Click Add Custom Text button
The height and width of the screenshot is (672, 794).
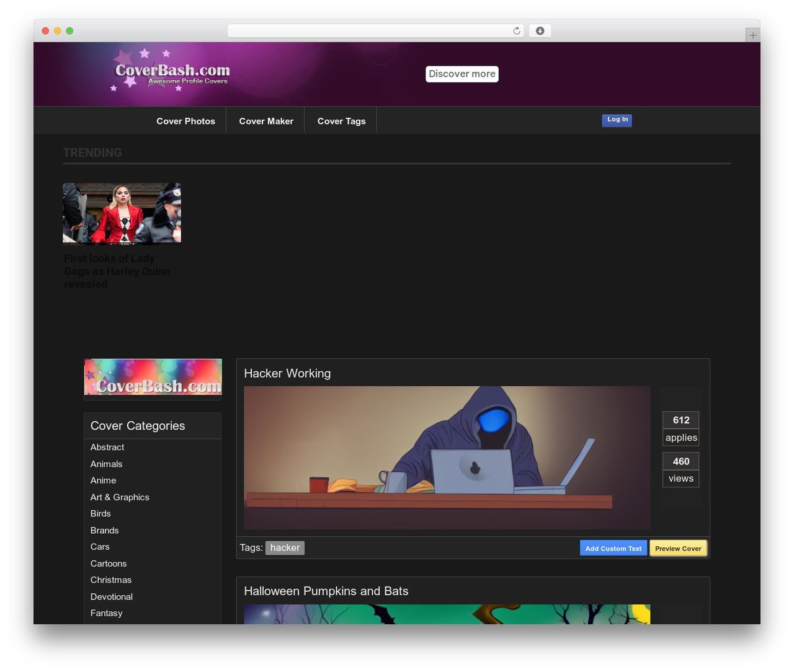pyautogui.click(x=613, y=548)
